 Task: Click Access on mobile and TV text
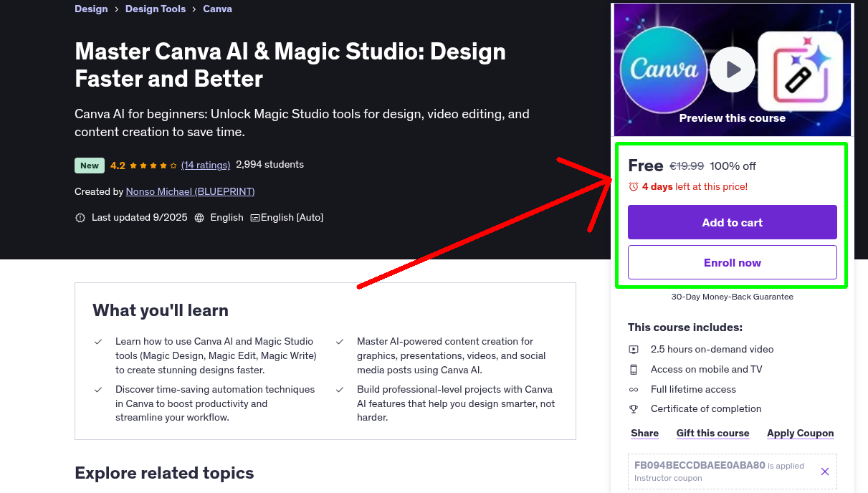click(x=706, y=369)
